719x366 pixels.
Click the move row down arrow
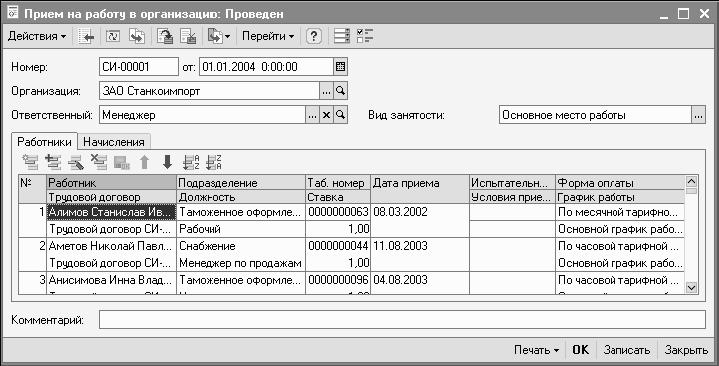(167, 162)
